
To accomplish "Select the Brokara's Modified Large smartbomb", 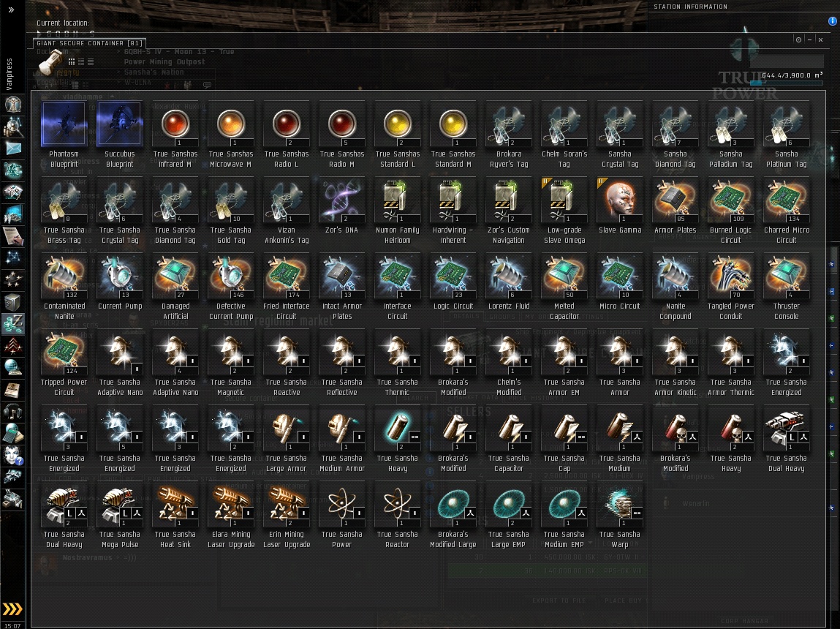I will [453, 516].
